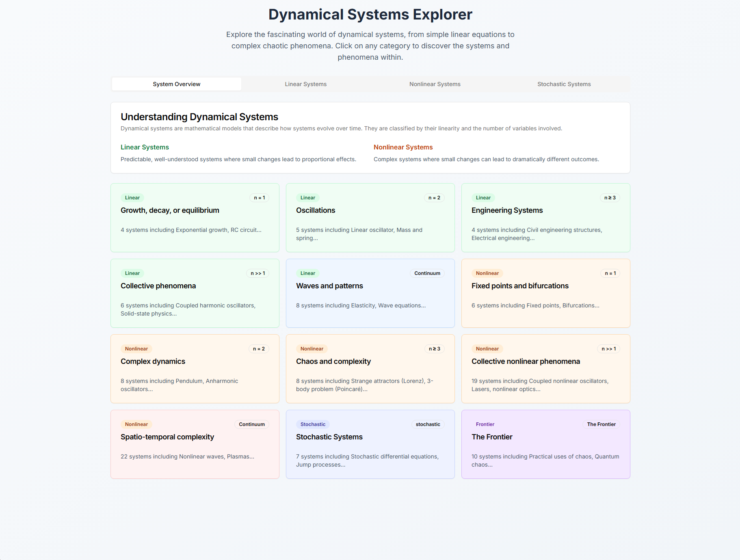Select the Stochastic Systems tab
Viewport: 740px width, 560px height.
pos(564,84)
